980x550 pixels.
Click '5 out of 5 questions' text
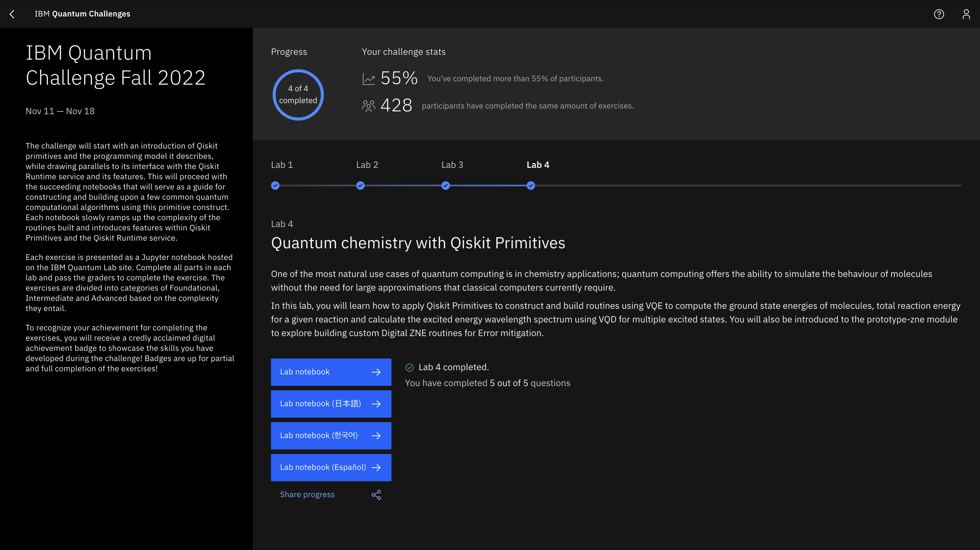coord(530,383)
